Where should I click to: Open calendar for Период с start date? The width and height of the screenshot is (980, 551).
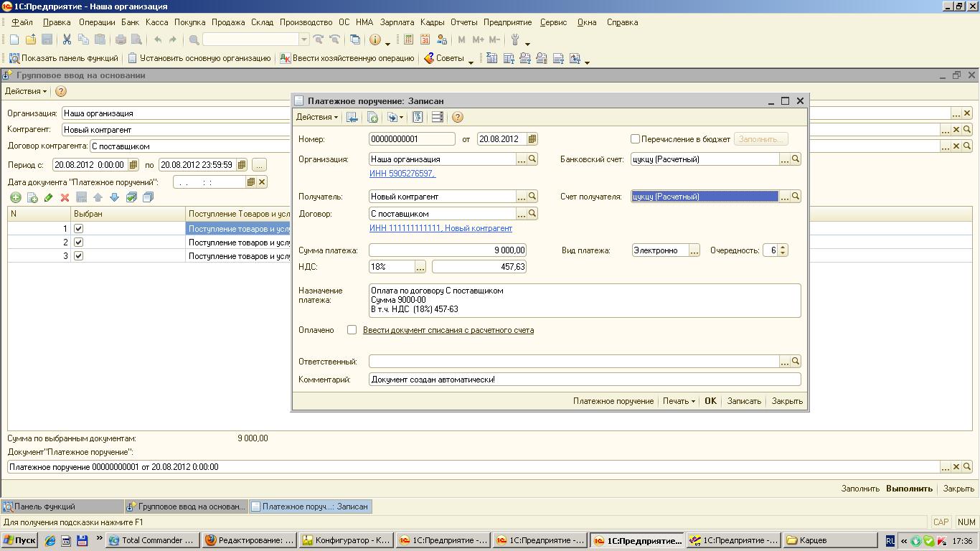click(x=133, y=165)
